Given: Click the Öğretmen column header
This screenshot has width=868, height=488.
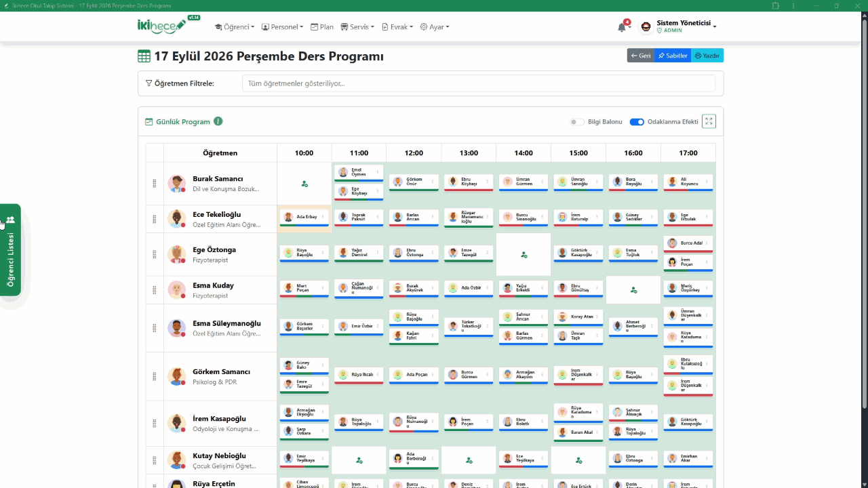Looking at the screenshot, I should [220, 153].
